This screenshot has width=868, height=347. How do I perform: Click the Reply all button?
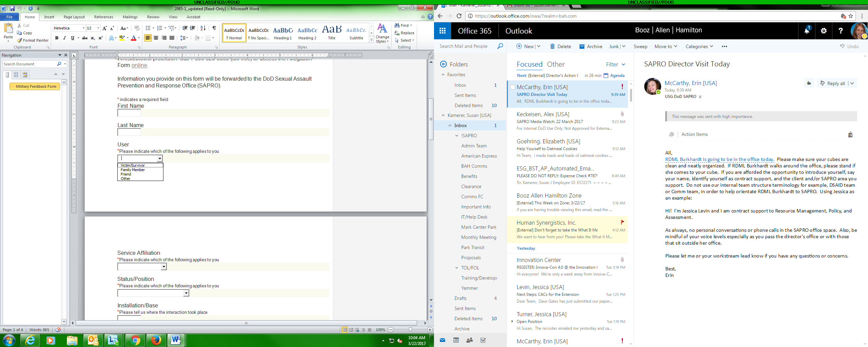pyautogui.click(x=833, y=83)
